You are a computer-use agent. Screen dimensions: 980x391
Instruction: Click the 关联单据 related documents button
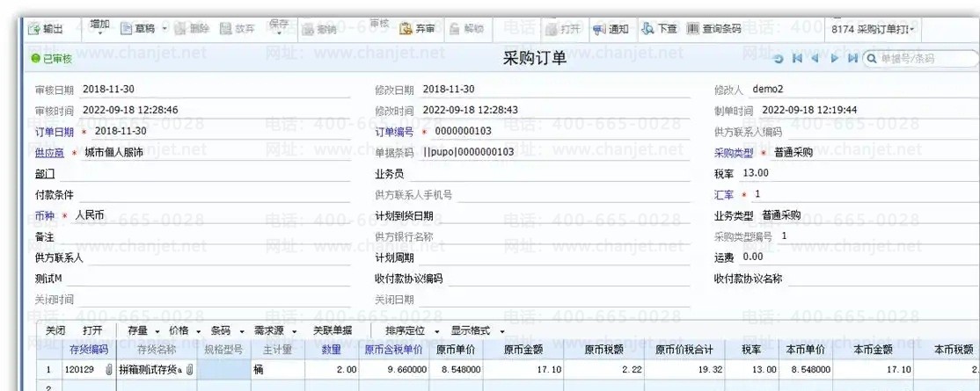click(x=333, y=331)
